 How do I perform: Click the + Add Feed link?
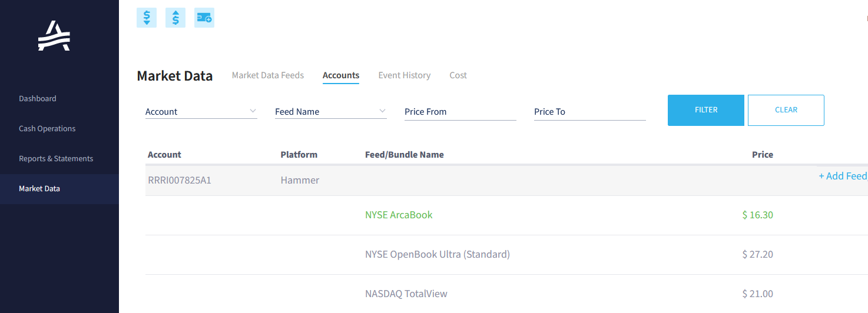pyautogui.click(x=843, y=176)
